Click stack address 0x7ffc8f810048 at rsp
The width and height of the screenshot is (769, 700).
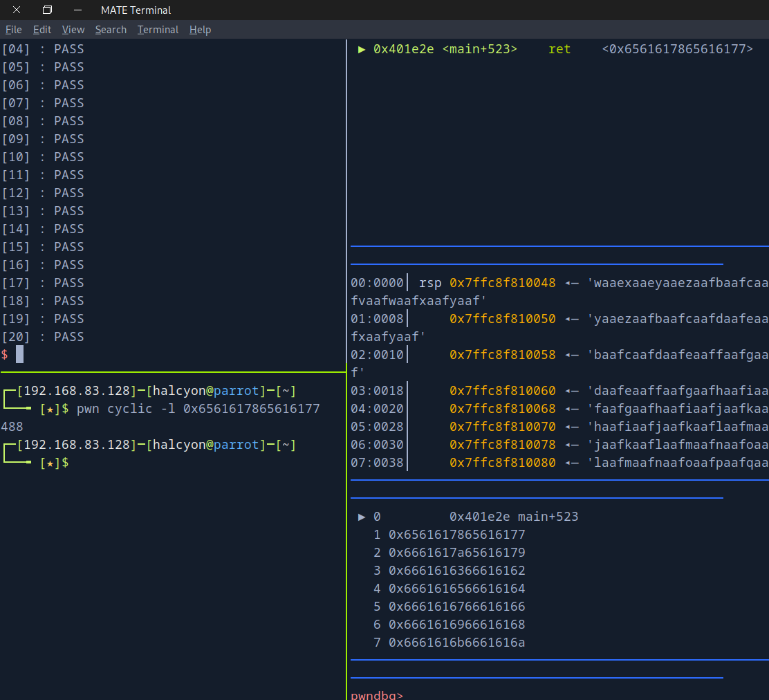tap(502, 283)
